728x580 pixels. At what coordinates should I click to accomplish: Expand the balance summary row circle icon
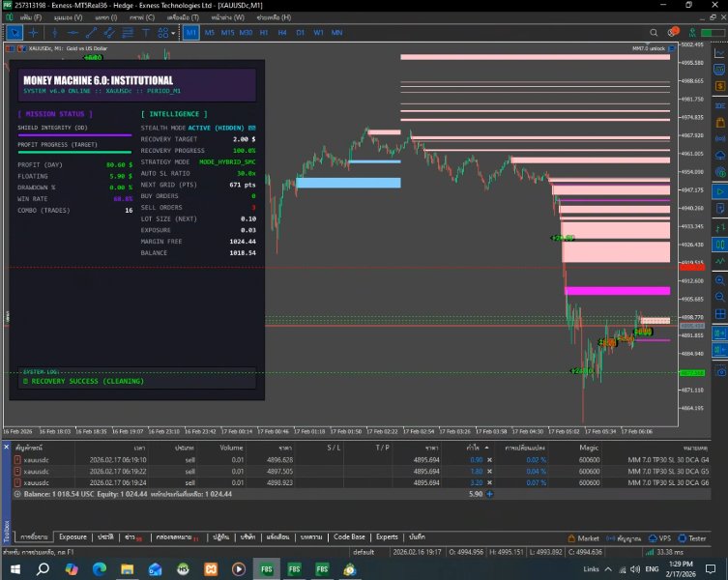(x=17, y=494)
